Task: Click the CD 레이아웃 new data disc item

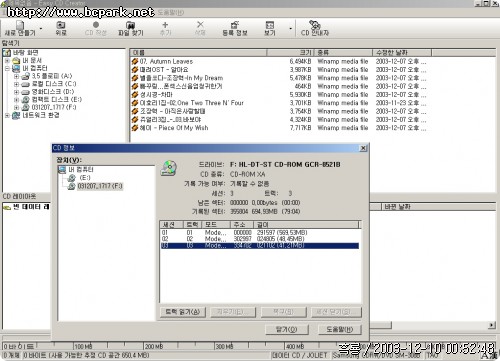Action: (26, 207)
